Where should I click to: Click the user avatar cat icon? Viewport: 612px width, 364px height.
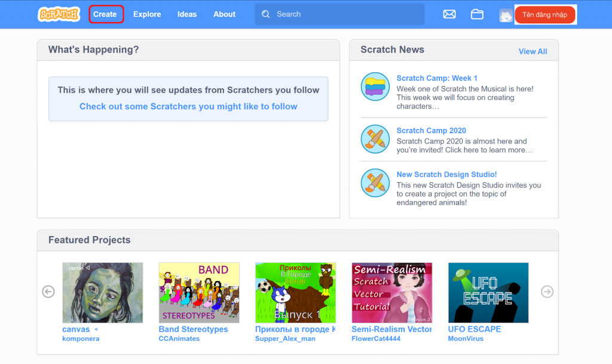(506, 16)
